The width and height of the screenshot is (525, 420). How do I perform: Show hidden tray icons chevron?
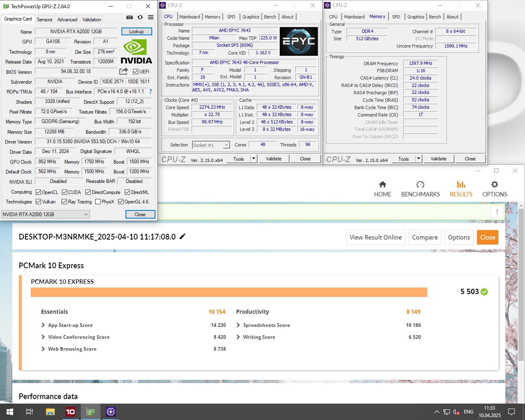436,412
